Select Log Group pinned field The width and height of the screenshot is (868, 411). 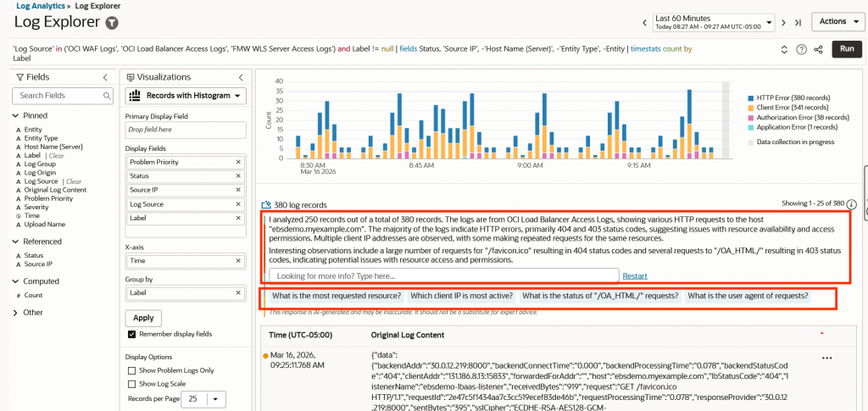(40, 164)
